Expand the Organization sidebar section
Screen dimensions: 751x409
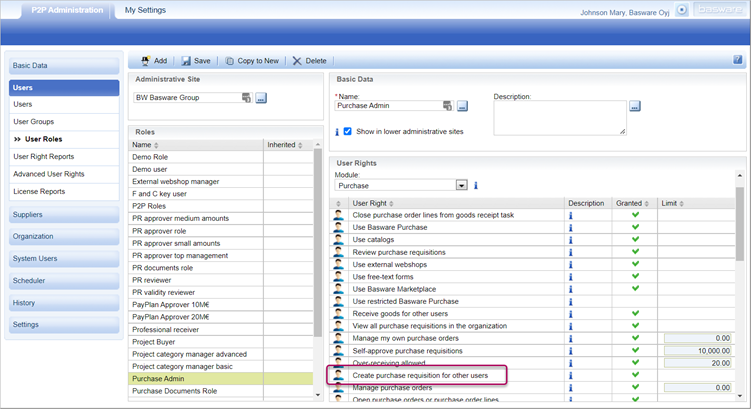pyautogui.click(x=64, y=236)
